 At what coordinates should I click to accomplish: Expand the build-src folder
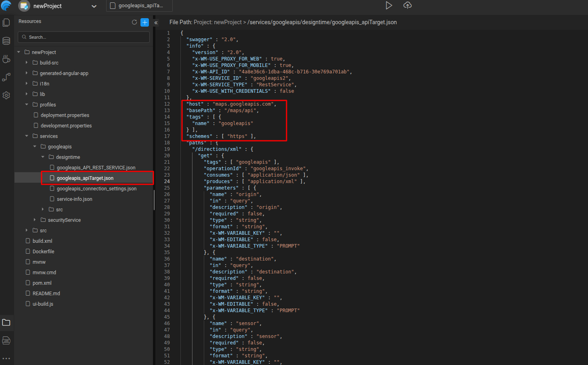pos(27,63)
